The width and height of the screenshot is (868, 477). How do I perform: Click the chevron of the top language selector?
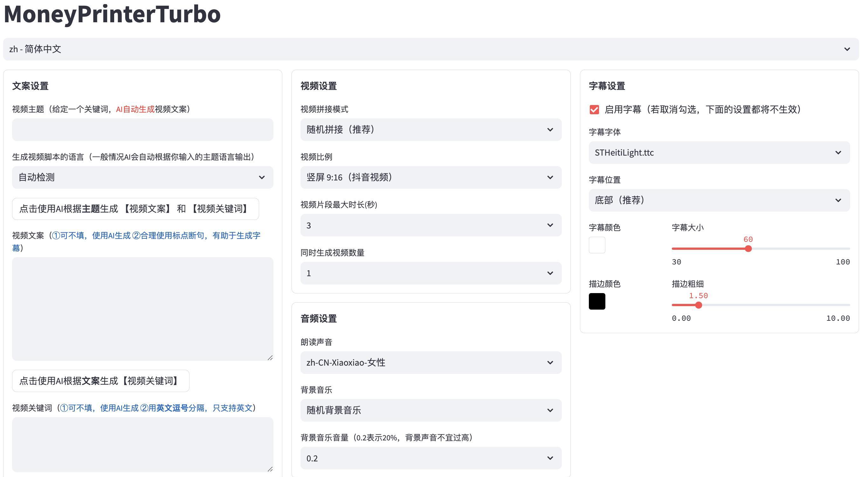847,49
